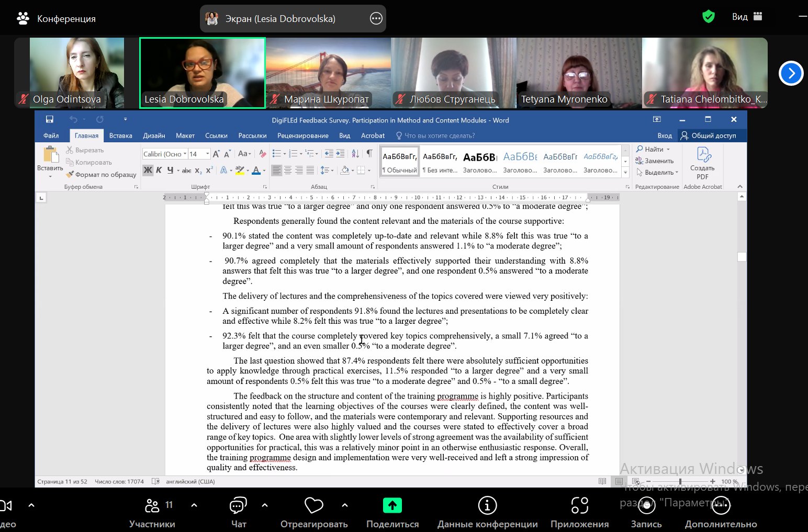Toggle subscript formatting
This screenshot has width=808, height=532.
tap(198, 171)
